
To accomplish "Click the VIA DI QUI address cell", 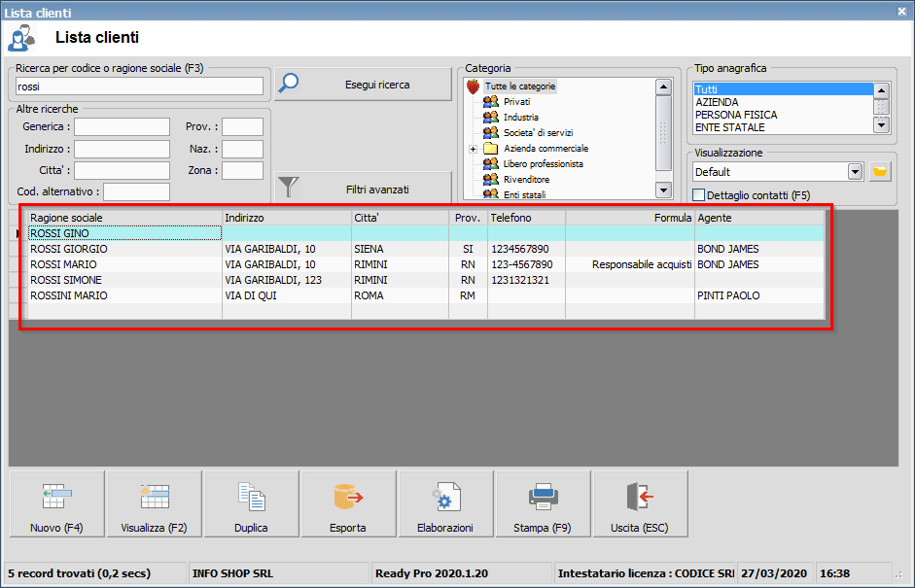I will pyautogui.click(x=287, y=295).
